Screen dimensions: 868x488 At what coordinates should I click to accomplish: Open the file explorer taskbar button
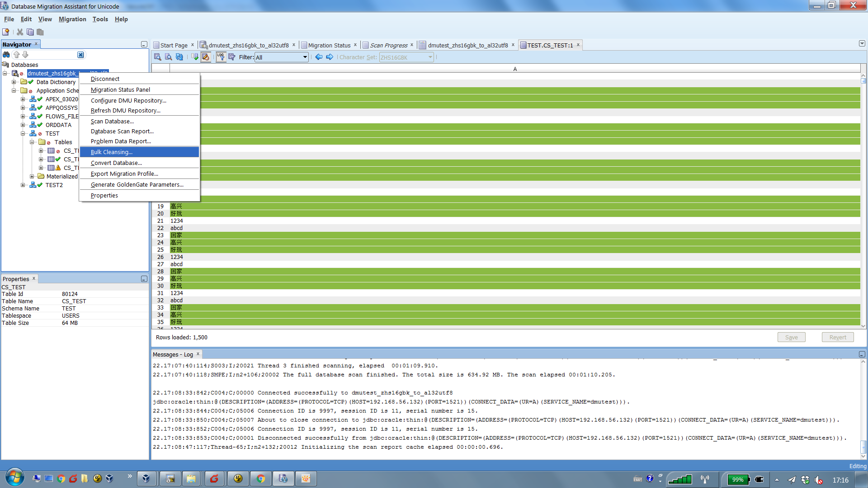point(192,479)
